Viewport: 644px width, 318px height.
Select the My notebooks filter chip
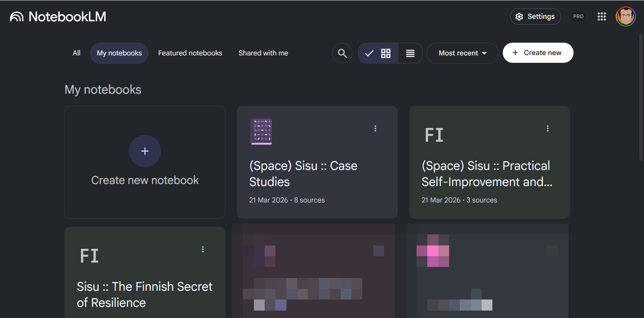119,53
